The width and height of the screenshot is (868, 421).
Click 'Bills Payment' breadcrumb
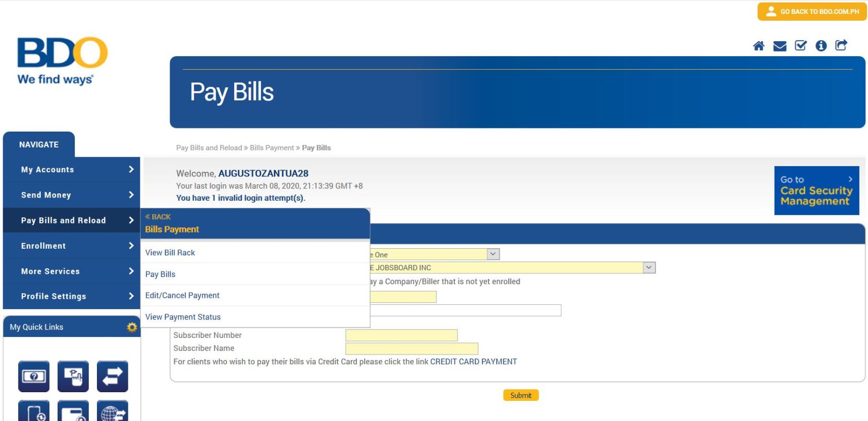272,148
